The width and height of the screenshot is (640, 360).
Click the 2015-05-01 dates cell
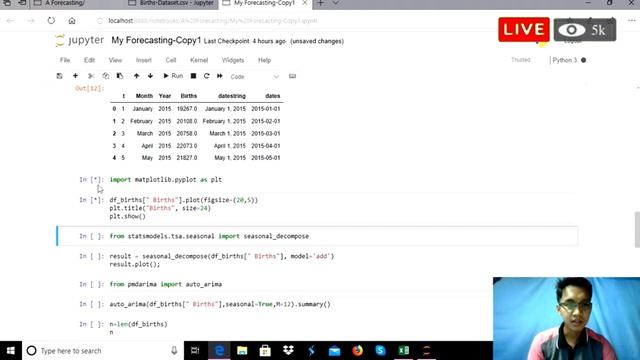[266, 158]
